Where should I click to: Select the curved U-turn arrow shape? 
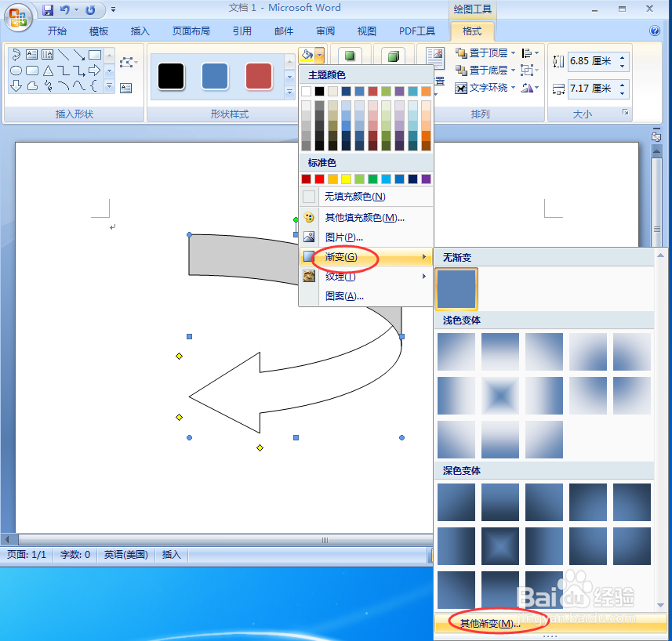[16, 54]
